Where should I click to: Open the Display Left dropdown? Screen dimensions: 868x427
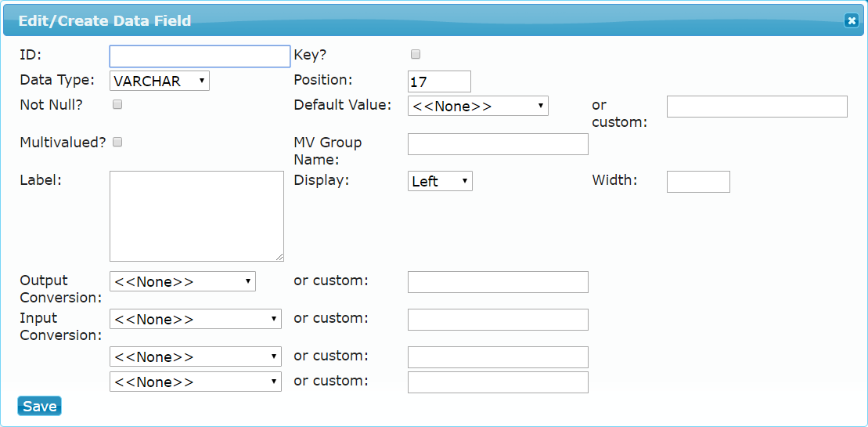tap(440, 181)
